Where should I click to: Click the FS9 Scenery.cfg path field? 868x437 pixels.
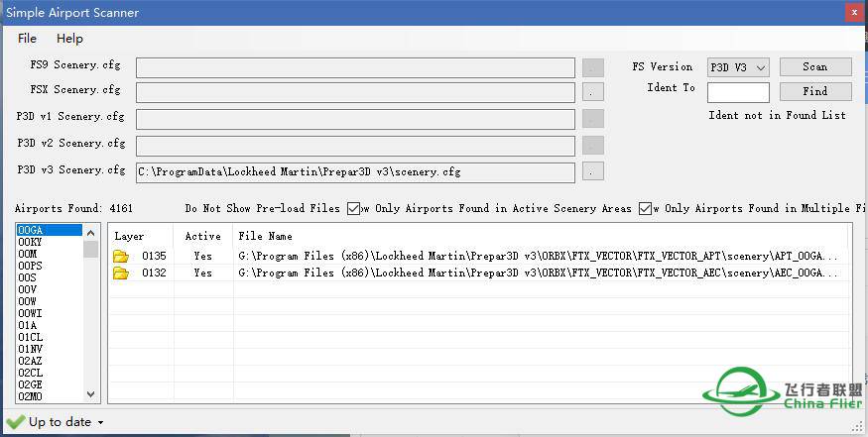[355, 67]
